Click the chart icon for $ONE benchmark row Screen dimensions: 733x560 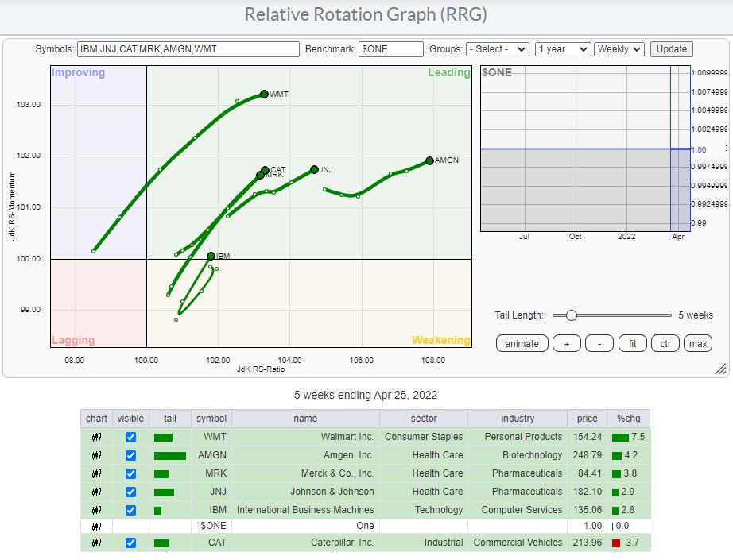click(96, 526)
